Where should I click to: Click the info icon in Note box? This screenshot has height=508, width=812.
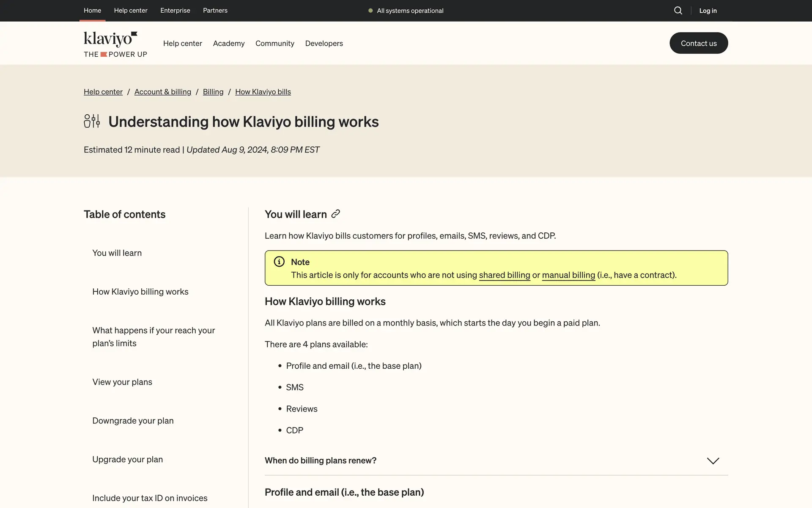(x=279, y=262)
